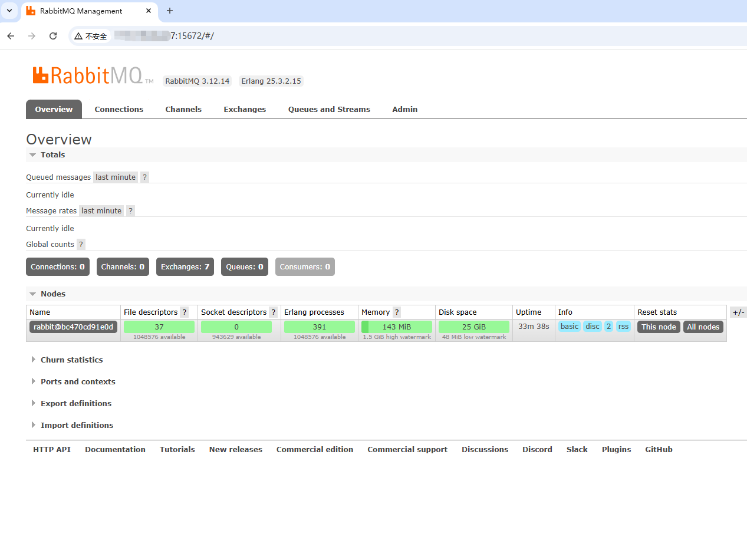The width and height of the screenshot is (747, 560).
Task: Switch to the Connections tab
Action: coord(119,109)
